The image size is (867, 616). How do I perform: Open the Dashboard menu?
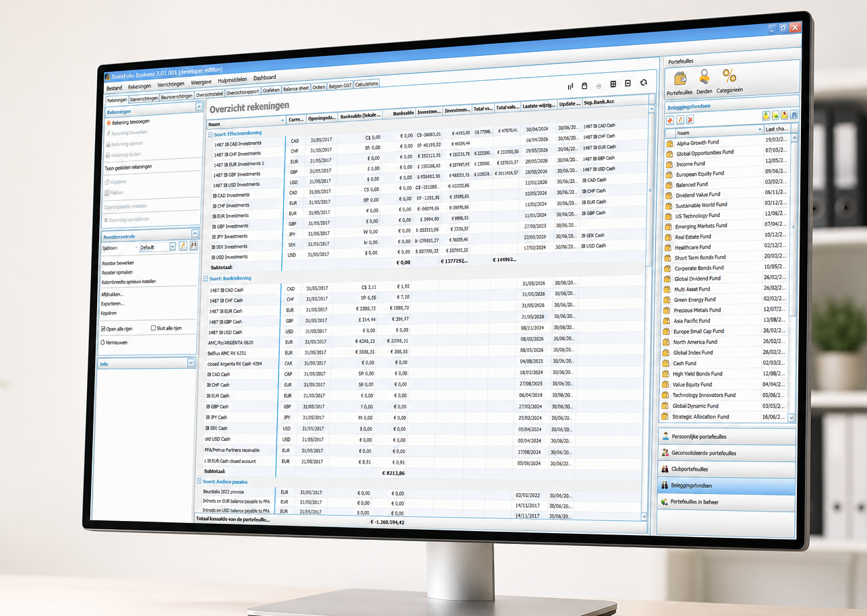[x=265, y=78]
